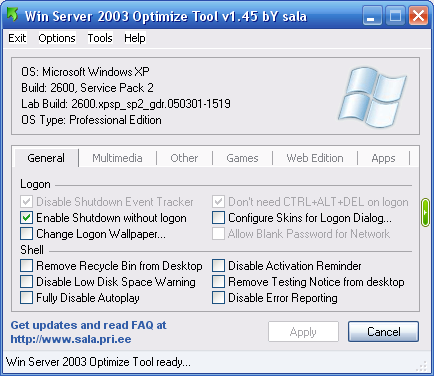Enable Disable Low Disk Space Warning
The height and width of the screenshot is (376, 434).
(x=26, y=282)
